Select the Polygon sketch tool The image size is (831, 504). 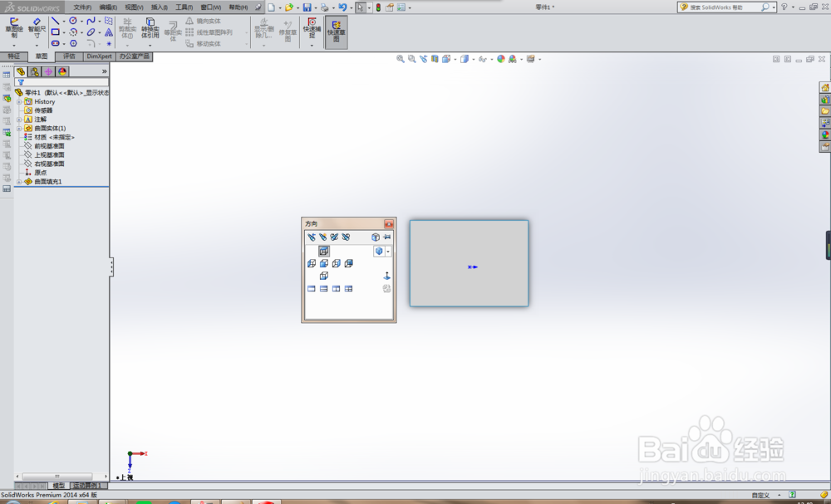tap(73, 43)
